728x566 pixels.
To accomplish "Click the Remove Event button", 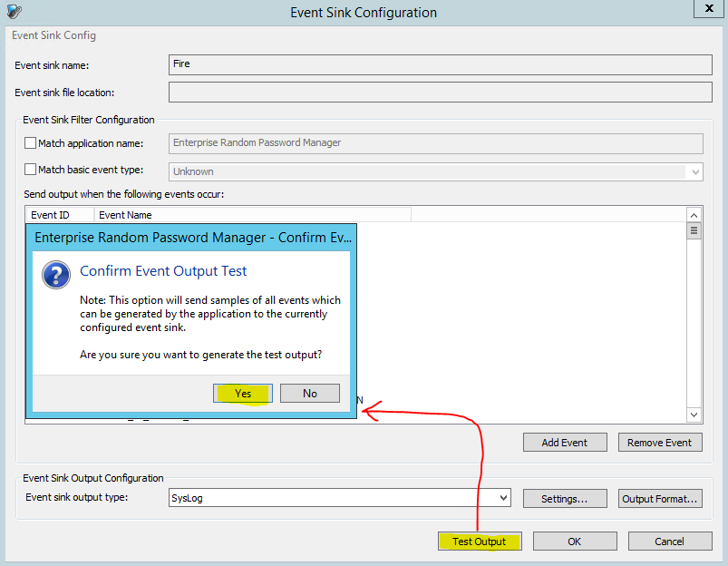I will click(660, 443).
